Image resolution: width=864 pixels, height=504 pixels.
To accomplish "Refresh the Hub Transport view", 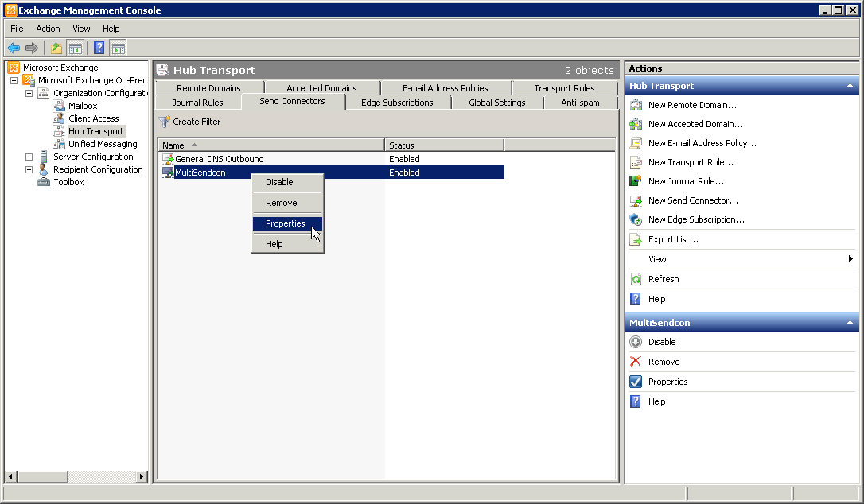I will [x=663, y=278].
